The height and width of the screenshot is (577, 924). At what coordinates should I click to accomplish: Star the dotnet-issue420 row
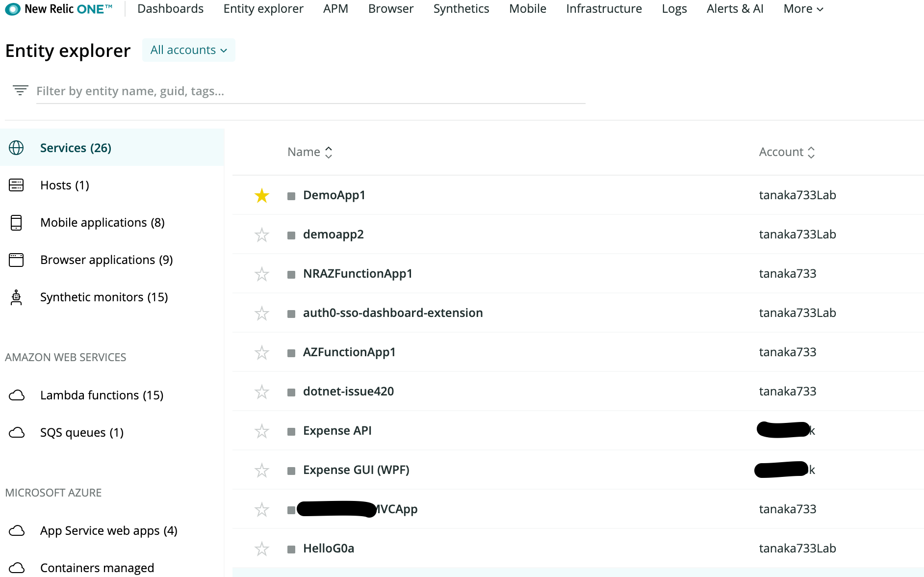262,392
